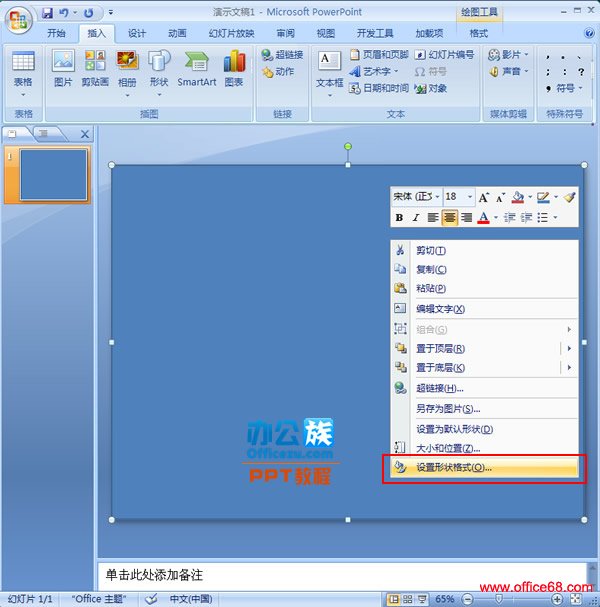Insert date and time (日期和时间)
Screen dimensions: 600x607
coord(378,89)
